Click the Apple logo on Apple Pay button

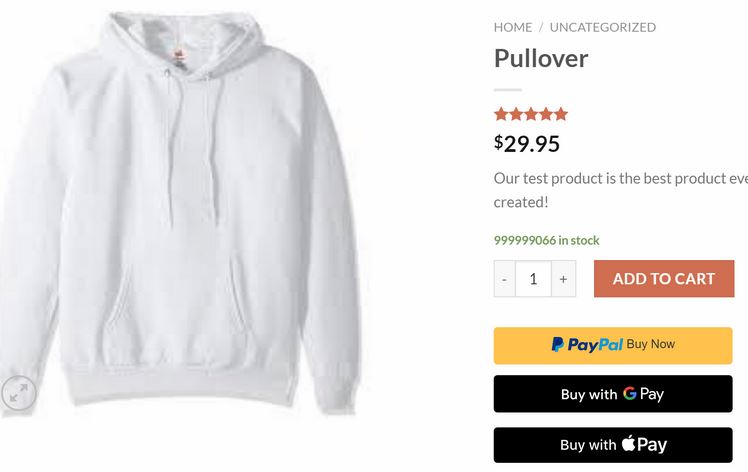629,443
